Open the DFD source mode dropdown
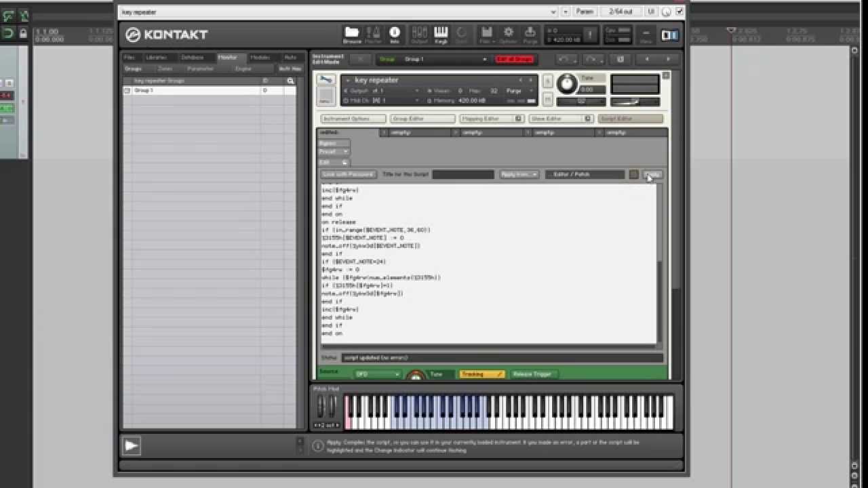 coord(377,374)
